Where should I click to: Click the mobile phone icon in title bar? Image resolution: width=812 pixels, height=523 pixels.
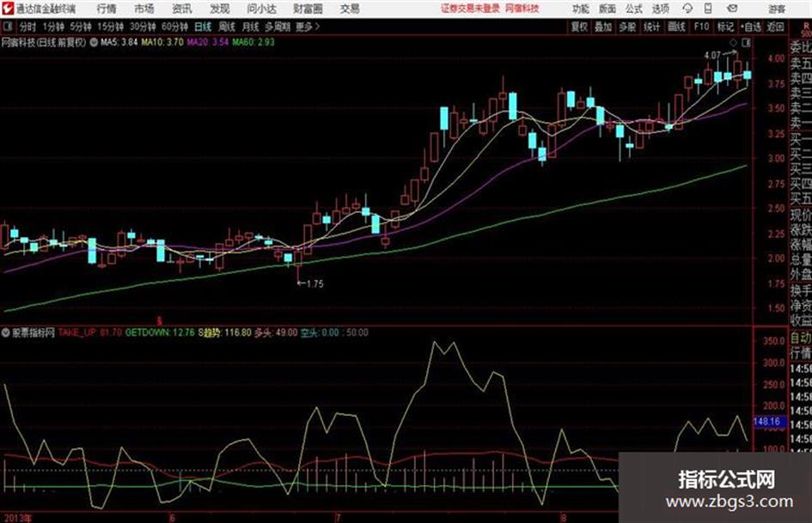[x=708, y=9]
